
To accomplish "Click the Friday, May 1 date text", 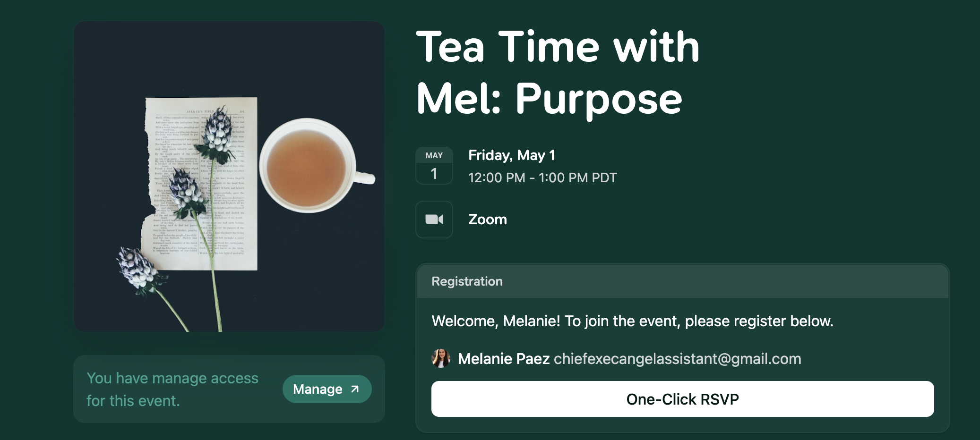I will 512,155.
